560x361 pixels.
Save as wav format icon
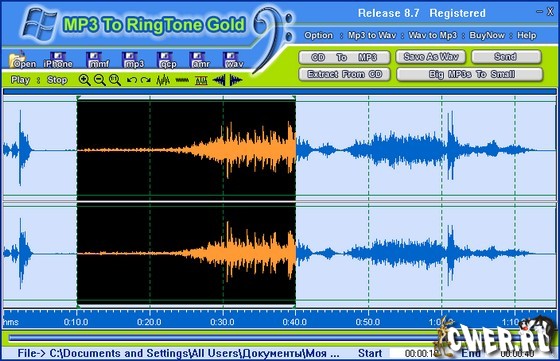point(233,60)
